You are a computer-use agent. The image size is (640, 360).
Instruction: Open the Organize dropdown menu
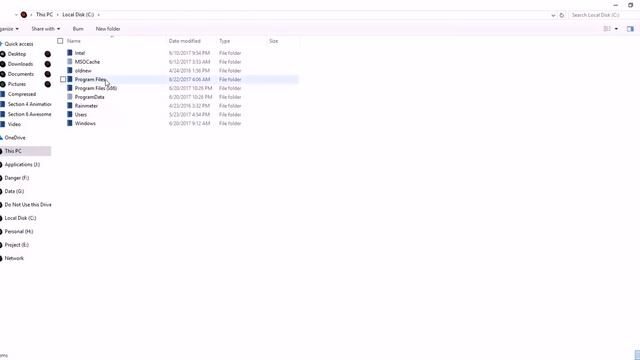tap(9, 29)
